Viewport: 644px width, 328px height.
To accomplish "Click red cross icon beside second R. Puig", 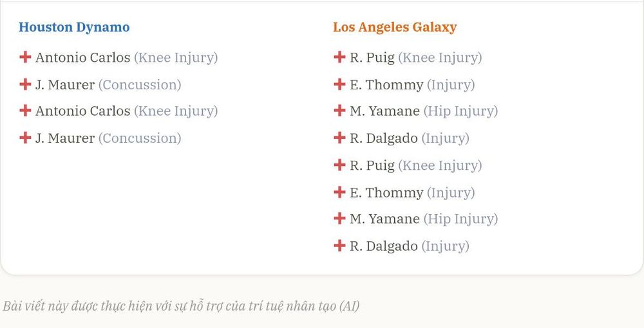I will 339,165.
